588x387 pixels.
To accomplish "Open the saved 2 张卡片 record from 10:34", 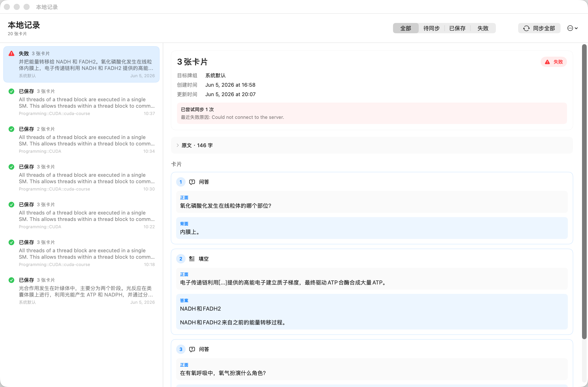I will click(81, 140).
